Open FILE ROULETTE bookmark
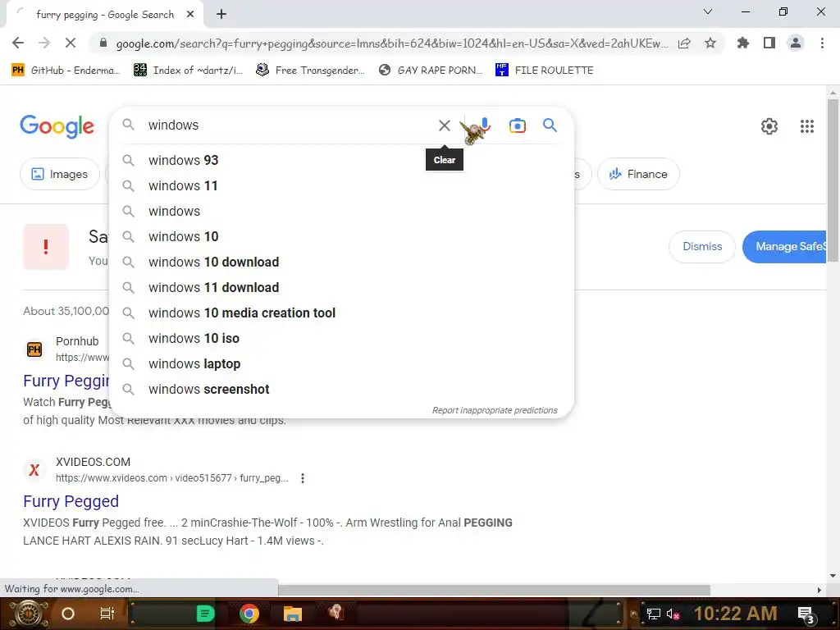 (x=545, y=71)
